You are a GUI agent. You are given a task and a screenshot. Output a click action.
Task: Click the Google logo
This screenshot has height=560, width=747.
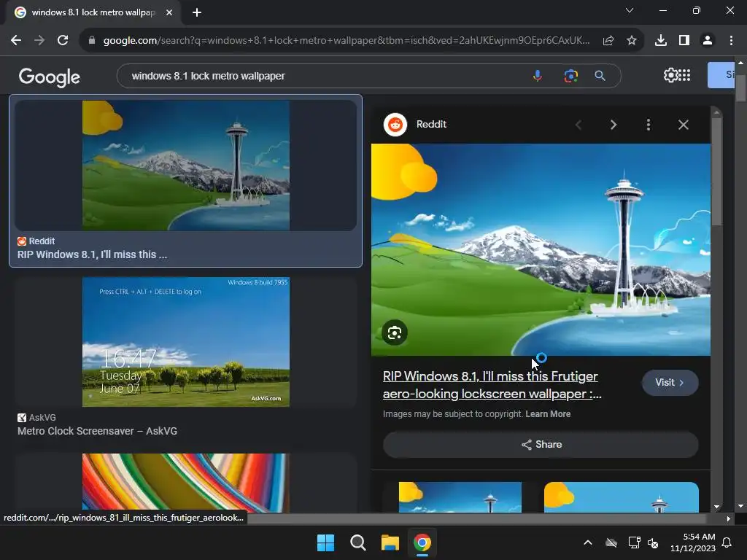(x=50, y=77)
